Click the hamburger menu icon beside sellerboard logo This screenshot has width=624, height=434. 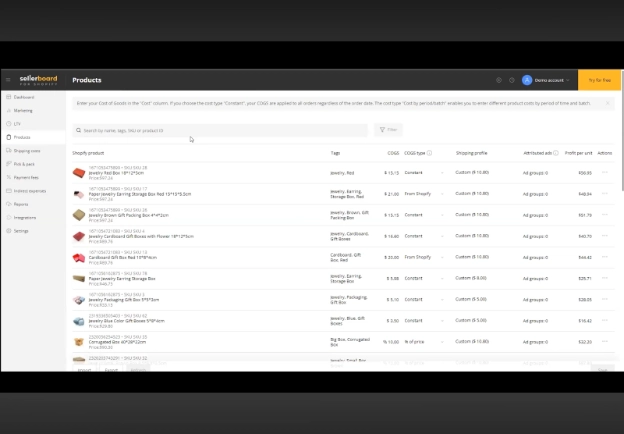(8, 80)
